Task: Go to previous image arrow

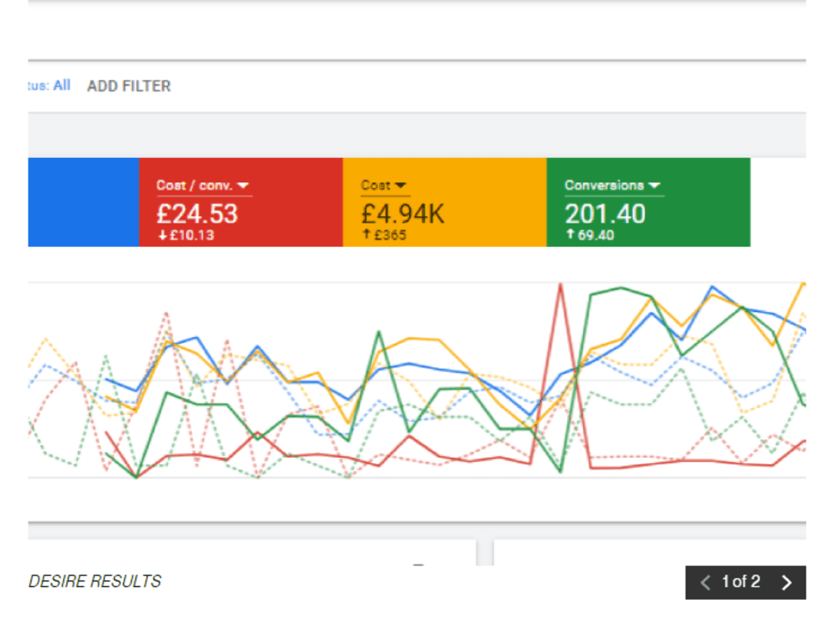Action: coord(705,582)
